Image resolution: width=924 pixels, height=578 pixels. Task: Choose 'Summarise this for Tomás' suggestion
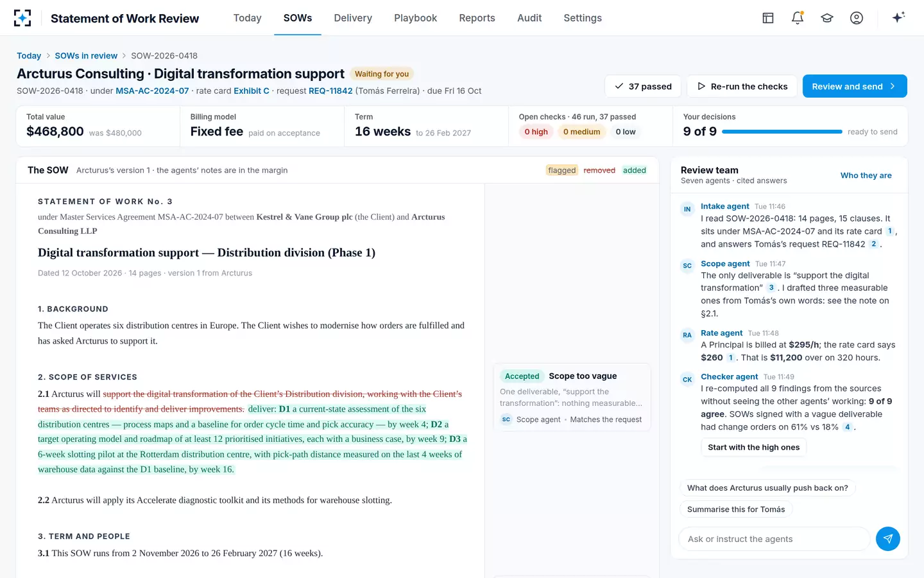tap(736, 509)
